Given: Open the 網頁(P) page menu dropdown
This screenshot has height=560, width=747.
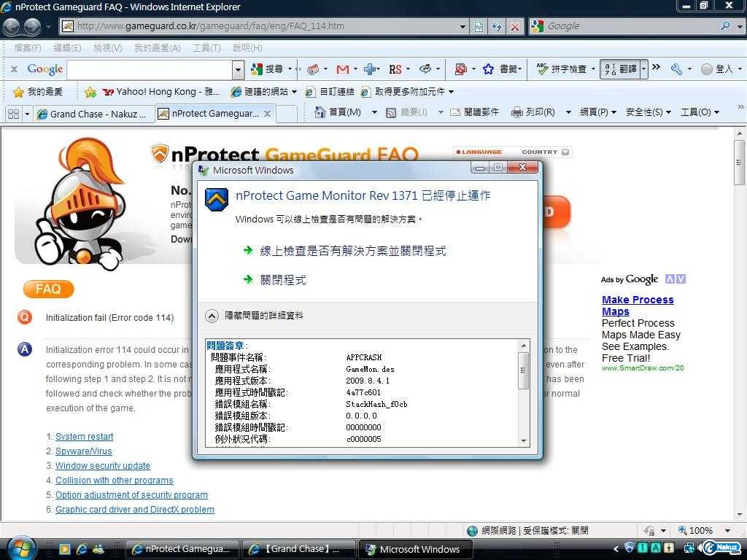Looking at the screenshot, I should (x=614, y=113).
